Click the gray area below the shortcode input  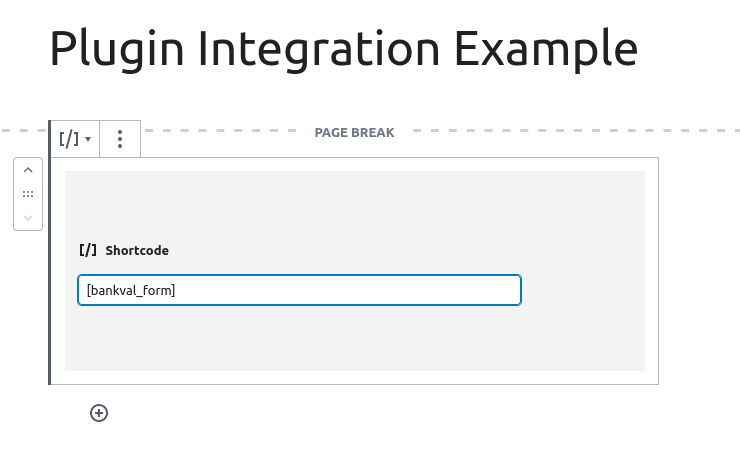[x=354, y=338]
